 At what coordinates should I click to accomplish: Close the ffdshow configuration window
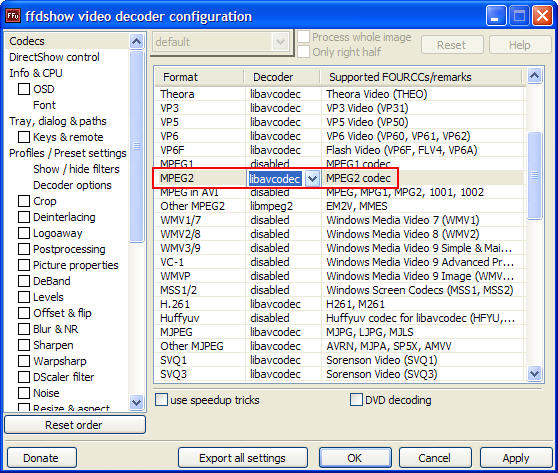tap(542, 16)
